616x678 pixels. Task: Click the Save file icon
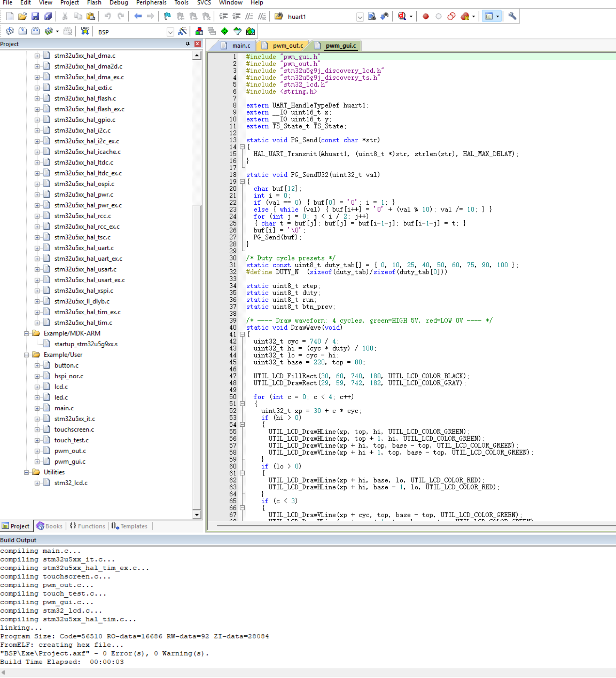pyautogui.click(x=35, y=16)
